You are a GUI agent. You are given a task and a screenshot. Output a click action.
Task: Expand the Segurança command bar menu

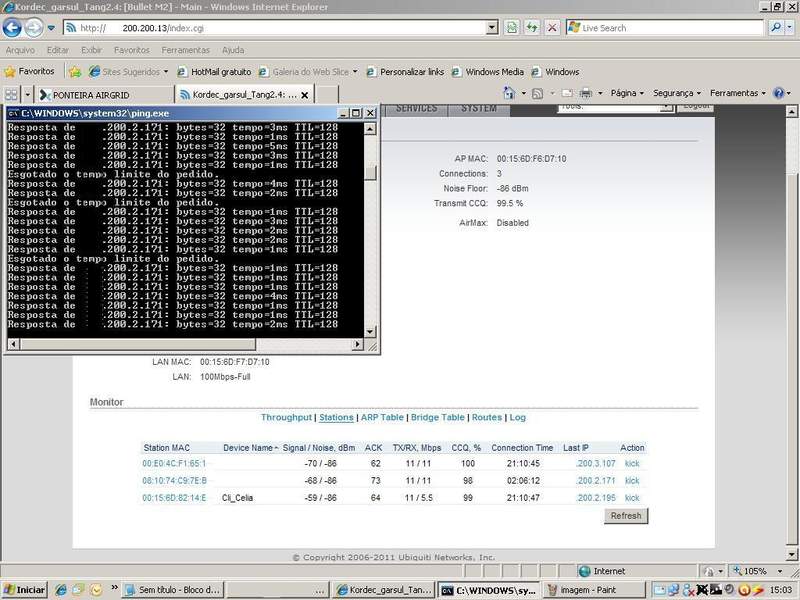point(677,93)
